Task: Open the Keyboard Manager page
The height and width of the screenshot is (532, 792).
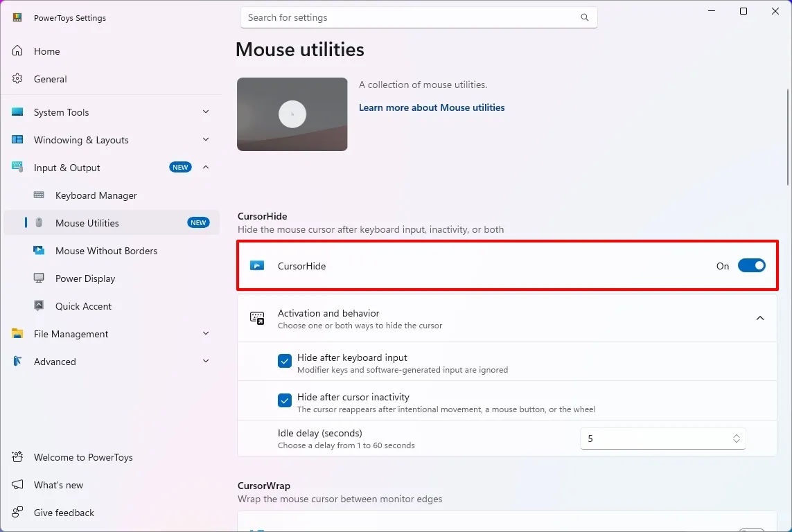Action: pos(112,195)
